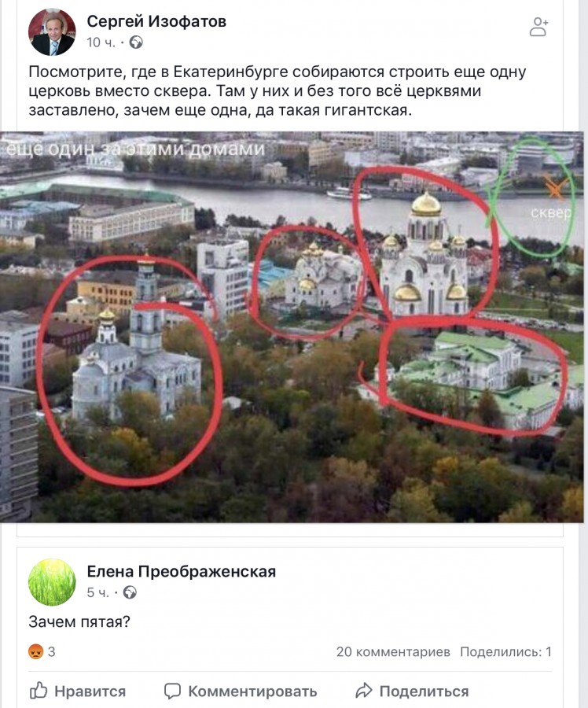Click the add friend icon beside Сергей Изофатов

click(538, 27)
